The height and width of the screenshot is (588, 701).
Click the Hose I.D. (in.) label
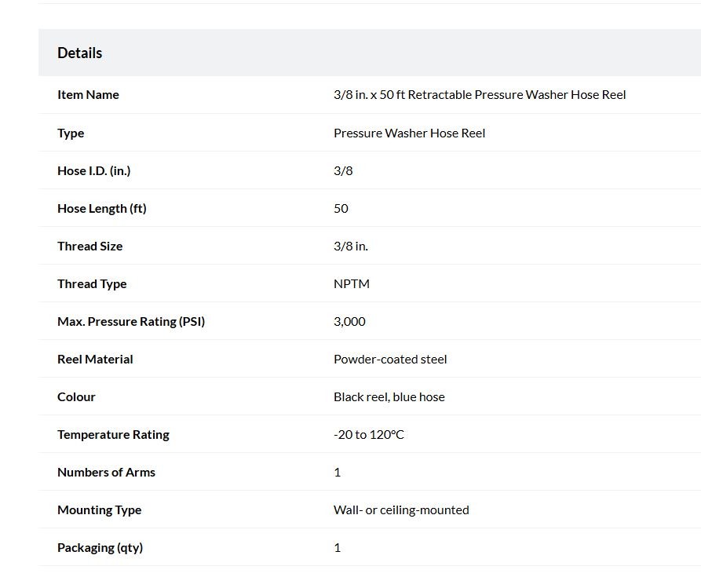(x=94, y=171)
